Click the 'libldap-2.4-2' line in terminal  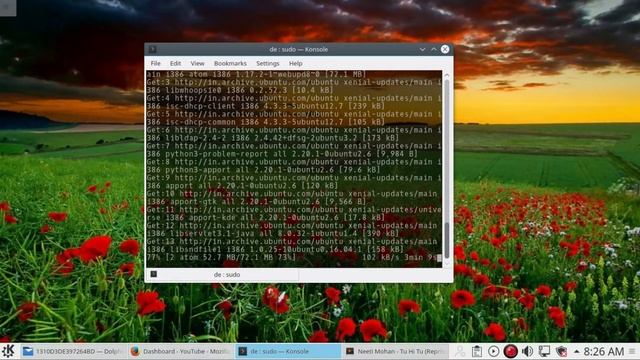(x=273, y=138)
